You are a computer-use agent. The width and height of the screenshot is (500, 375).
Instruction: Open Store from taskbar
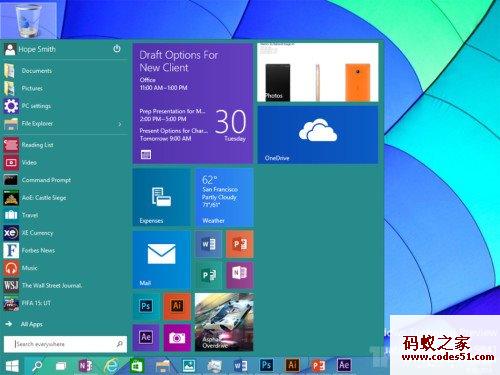pyautogui.click(x=137, y=366)
